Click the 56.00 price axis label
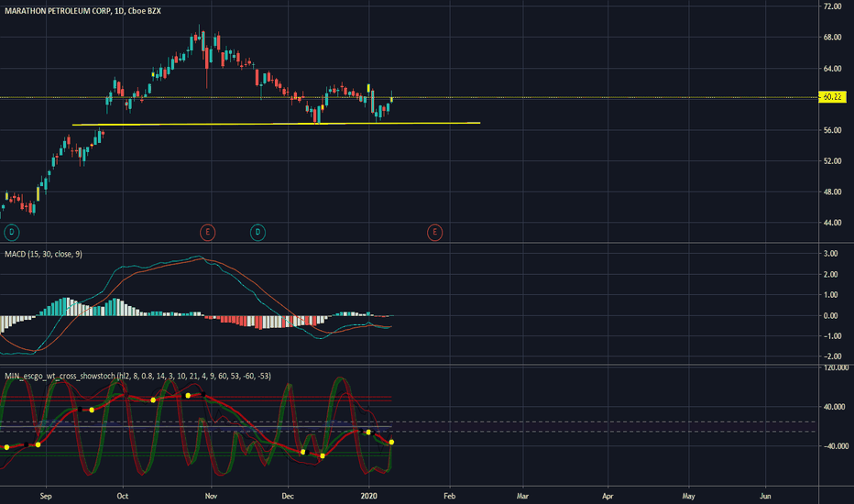The image size is (854, 504). coord(832,130)
